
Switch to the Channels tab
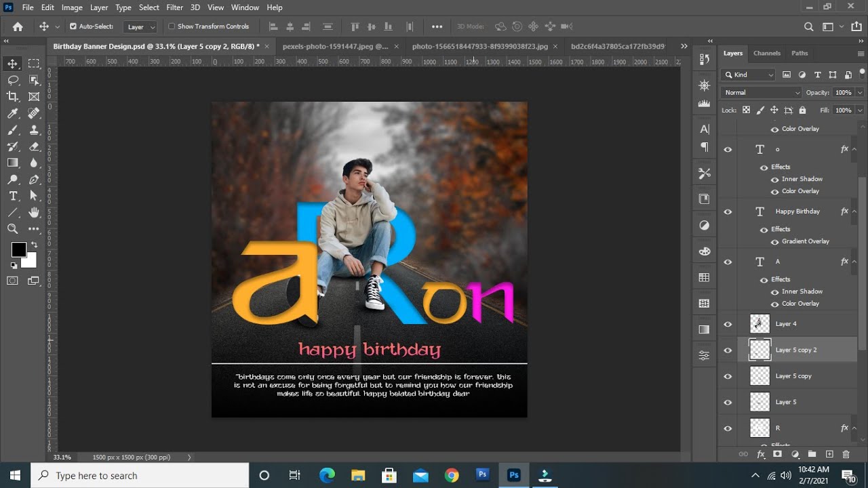pyautogui.click(x=767, y=53)
